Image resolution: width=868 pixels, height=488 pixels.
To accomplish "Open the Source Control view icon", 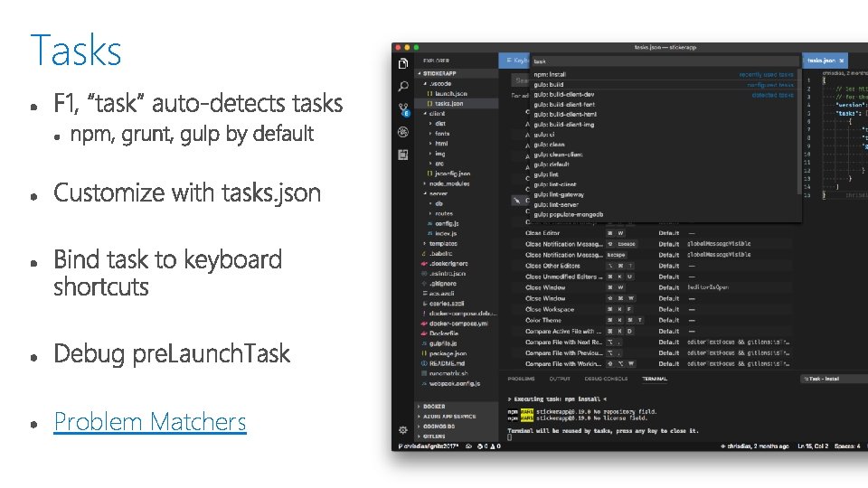I will click(403, 109).
